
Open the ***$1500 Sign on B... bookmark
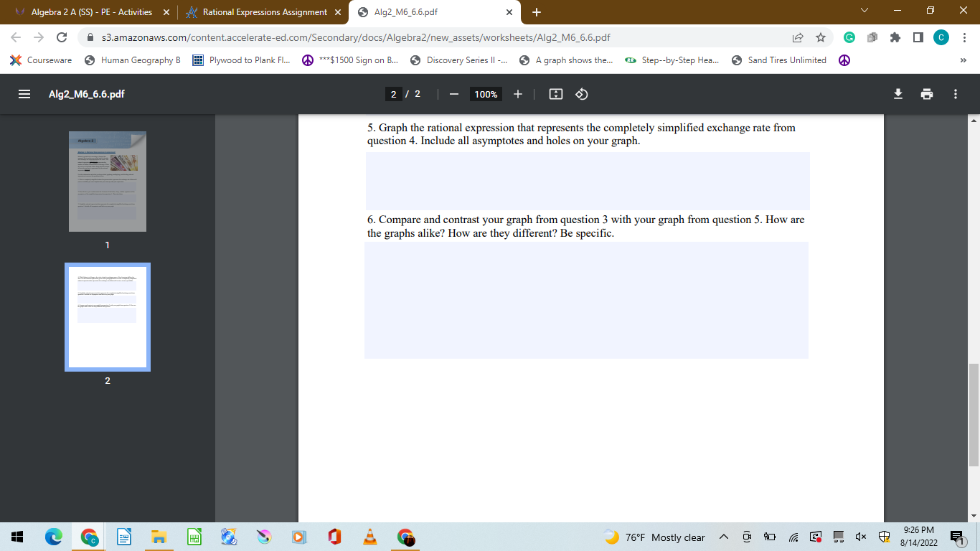click(351, 60)
